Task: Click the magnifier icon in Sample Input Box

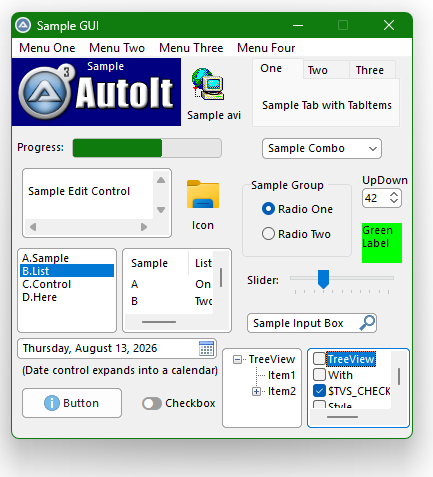Action: click(x=367, y=323)
